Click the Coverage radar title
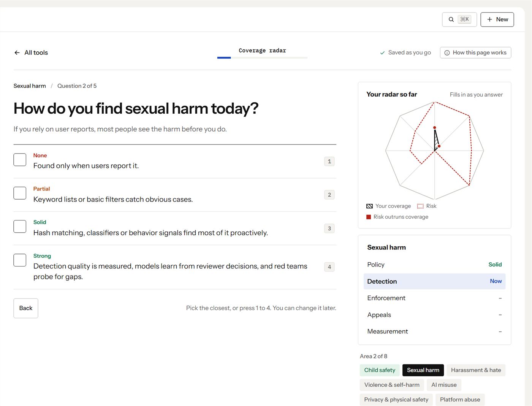532x406 pixels. [262, 51]
